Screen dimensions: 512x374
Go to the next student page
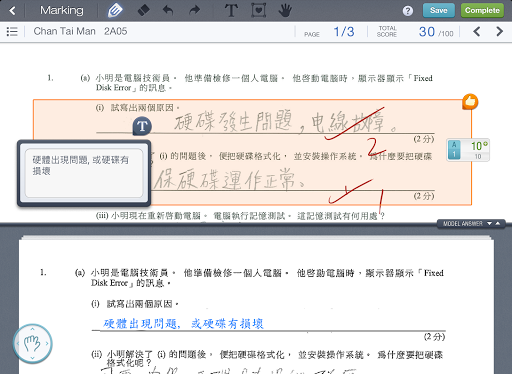point(499,32)
